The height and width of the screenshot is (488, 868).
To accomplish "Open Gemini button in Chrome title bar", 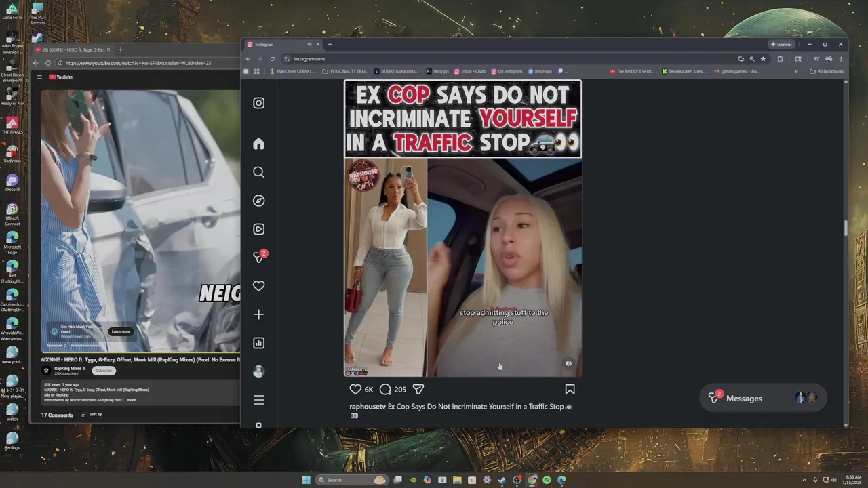I will point(781,44).
